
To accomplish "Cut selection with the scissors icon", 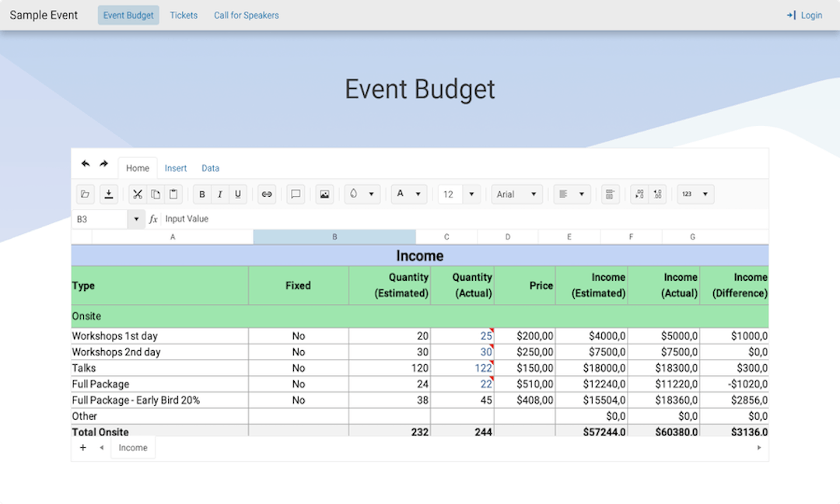I will pos(138,194).
